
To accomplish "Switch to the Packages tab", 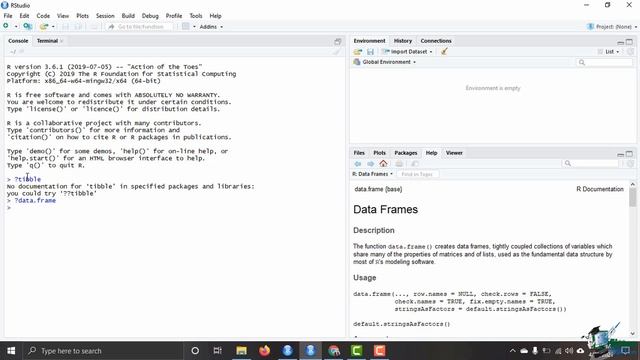I will coord(405,153).
